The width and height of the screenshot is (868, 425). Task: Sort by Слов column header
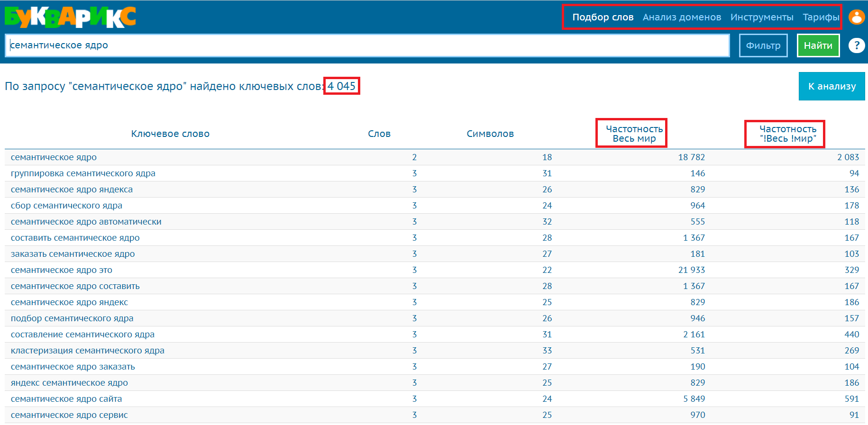(x=379, y=134)
